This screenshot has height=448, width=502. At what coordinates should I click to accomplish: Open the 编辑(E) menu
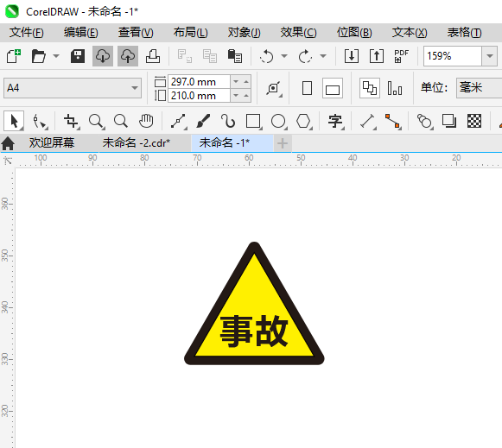[x=80, y=33]
